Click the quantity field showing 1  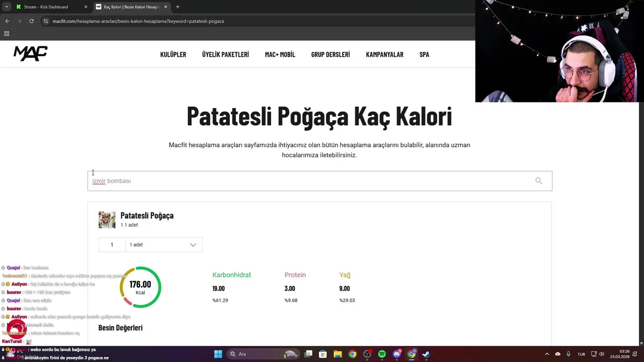point(112,245)
